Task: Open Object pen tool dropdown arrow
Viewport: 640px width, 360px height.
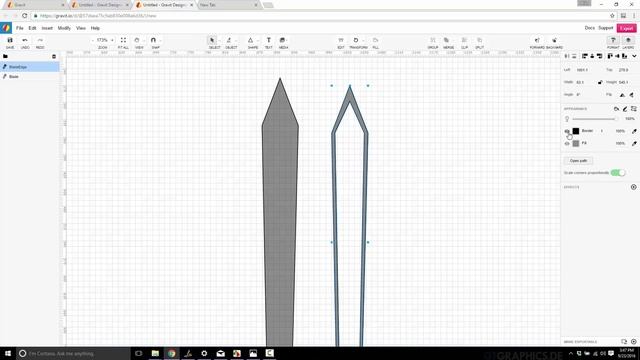Action: point(236,40)
